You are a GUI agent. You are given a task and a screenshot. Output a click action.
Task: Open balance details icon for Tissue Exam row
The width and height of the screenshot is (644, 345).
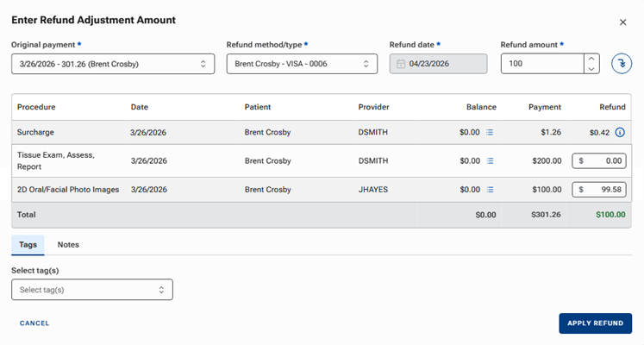(x=490, y=161)
